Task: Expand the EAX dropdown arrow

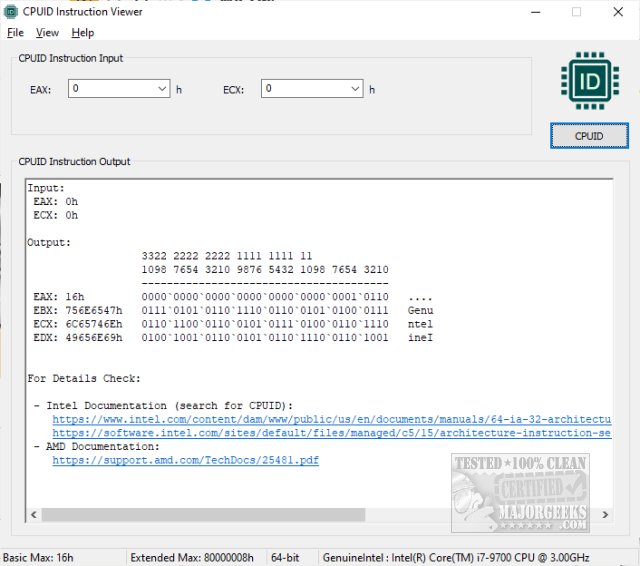Action: click(x=162, y=89)
